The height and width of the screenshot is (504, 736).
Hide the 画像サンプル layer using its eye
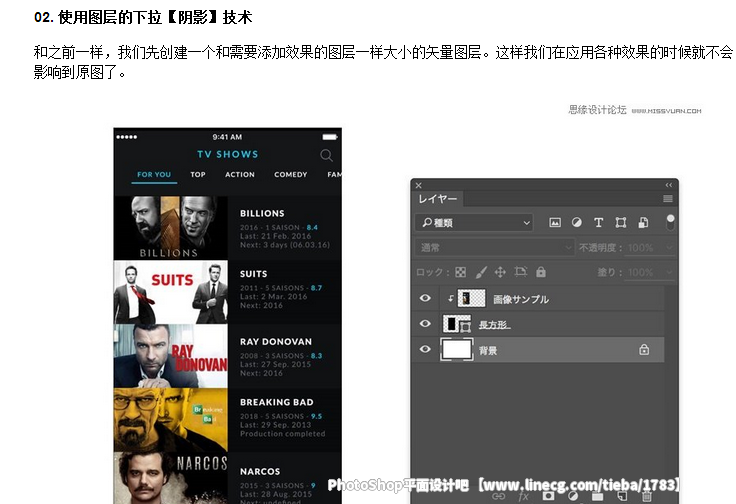pos(425,298)
